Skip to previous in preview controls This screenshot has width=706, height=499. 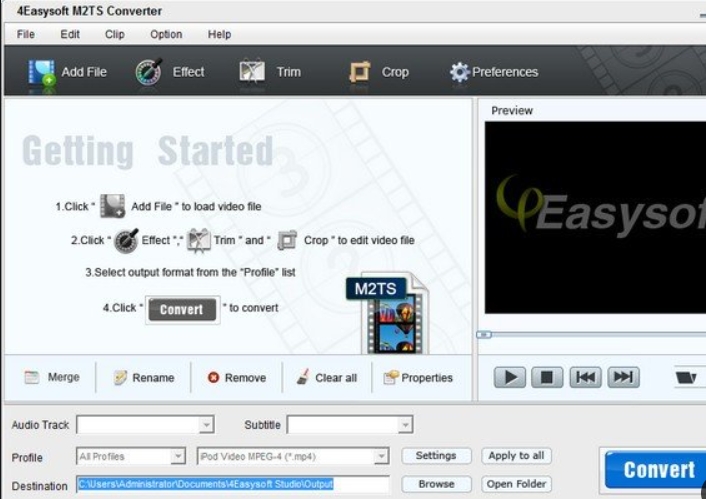[x=585, y=377]
